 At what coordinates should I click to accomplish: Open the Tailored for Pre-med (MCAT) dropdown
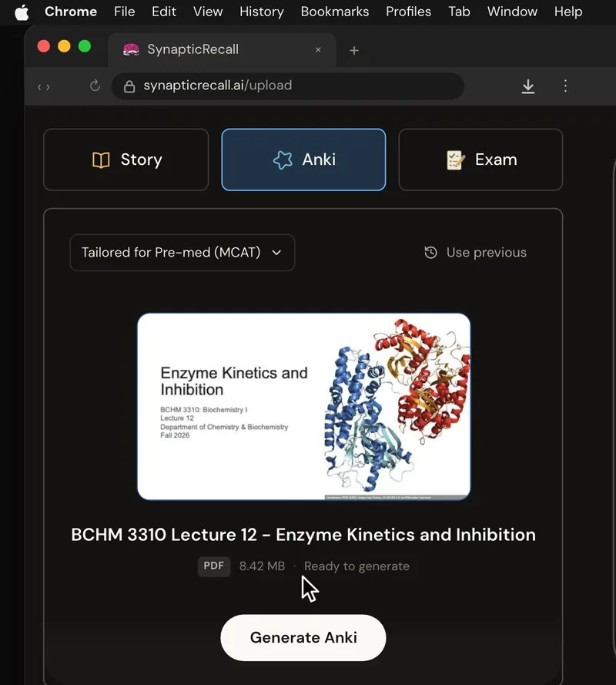tap(182, 253)
